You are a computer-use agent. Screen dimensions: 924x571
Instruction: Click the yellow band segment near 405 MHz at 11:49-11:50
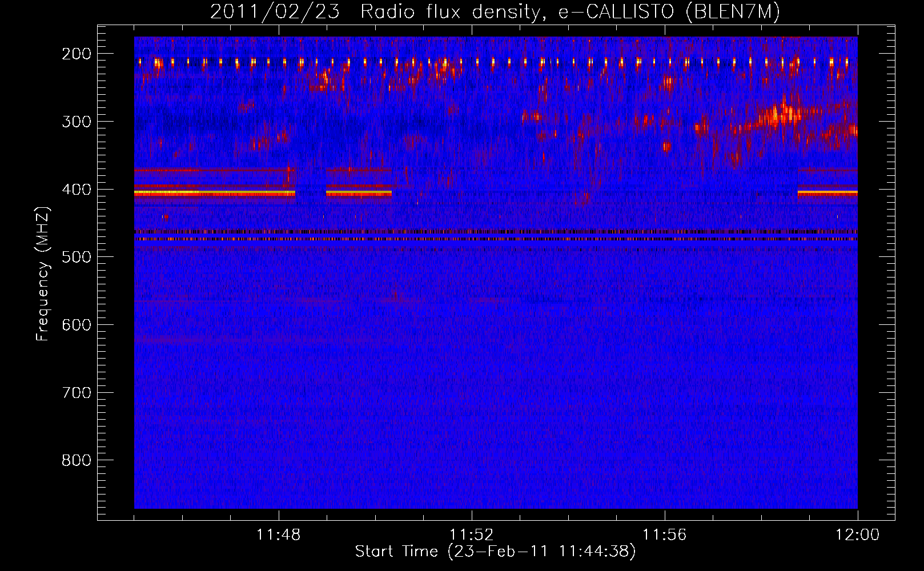359,194
